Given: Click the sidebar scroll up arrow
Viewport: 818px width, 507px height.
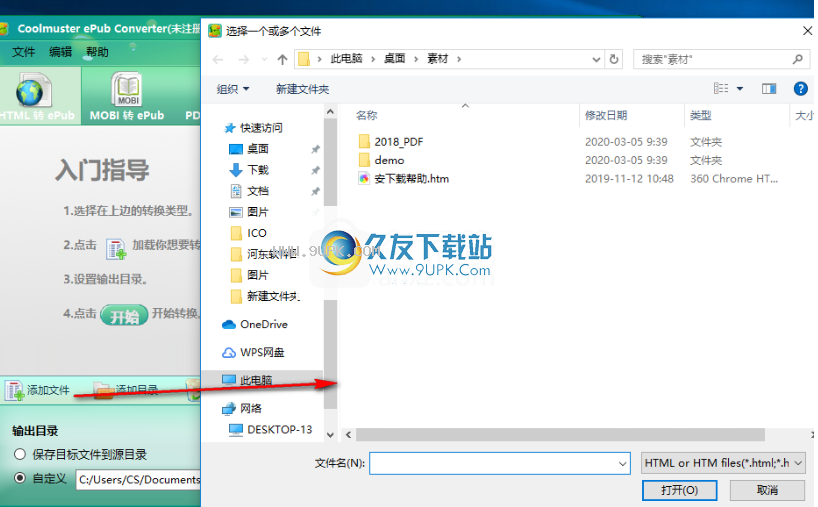Looking at the screenshot, I should point(330,111).
